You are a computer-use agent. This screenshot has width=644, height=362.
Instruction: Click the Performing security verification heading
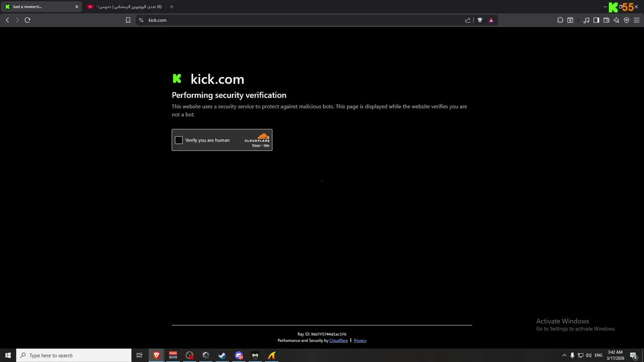coord(229,95)
